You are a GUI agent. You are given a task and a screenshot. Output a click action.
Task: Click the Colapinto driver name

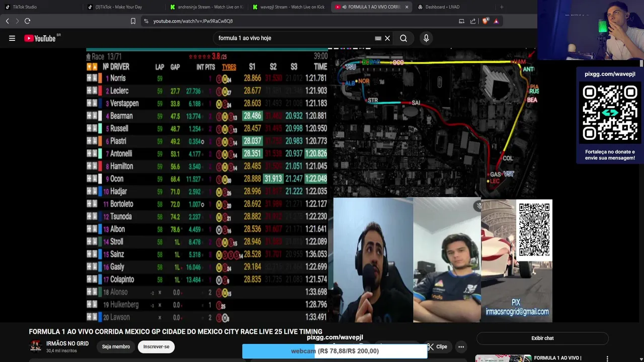point(122,280)
